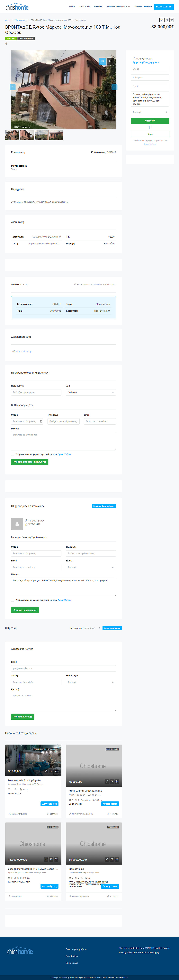This screenshot has width=179, height=980.
Task: Click the ΝΕΑ ΚΑΤΑΧΩΡΗΣΗ button
Action: (163, 6)
